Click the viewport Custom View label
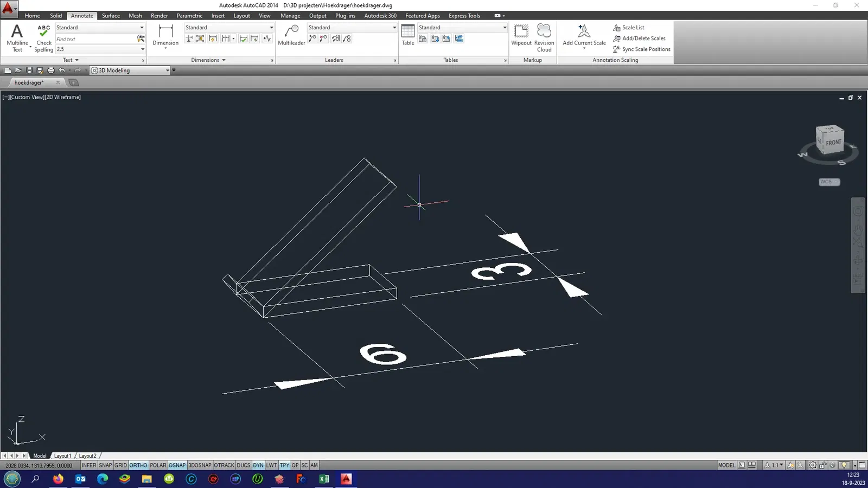 point(27,97)
